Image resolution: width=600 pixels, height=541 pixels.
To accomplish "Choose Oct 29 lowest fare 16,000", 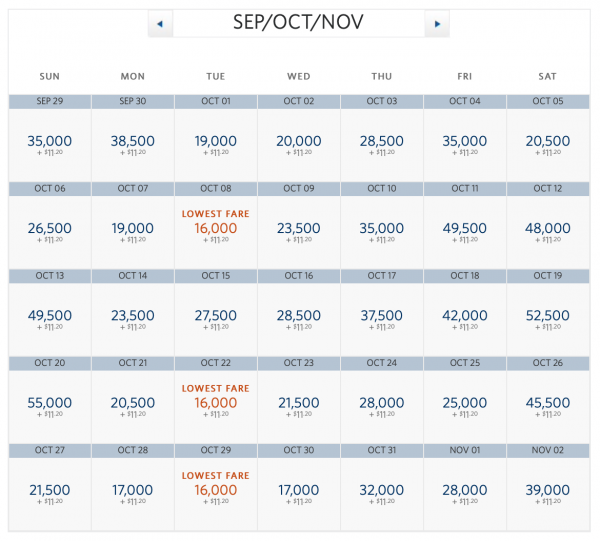I will [x=216, y=490].
